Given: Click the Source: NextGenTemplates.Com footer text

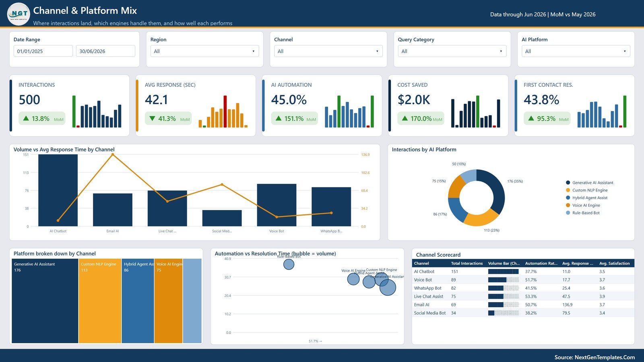Looking at the screenshot, I should coord(594,357).
